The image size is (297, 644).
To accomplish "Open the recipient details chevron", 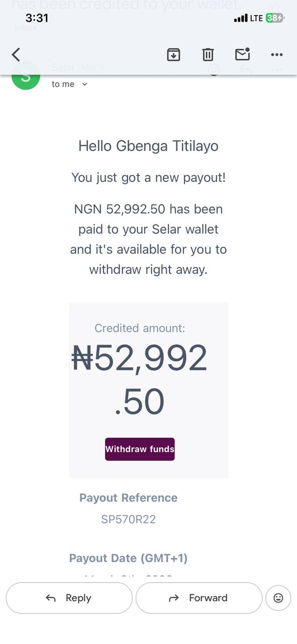I will point(83,84).
